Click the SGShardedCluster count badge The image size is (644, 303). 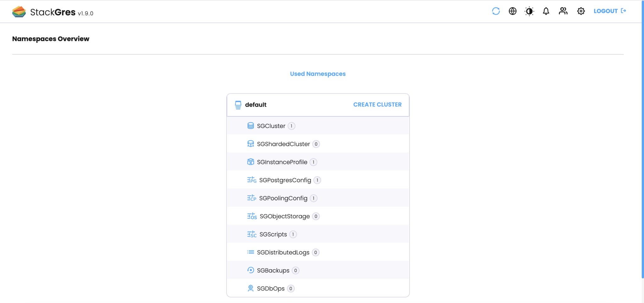(316, 144)
